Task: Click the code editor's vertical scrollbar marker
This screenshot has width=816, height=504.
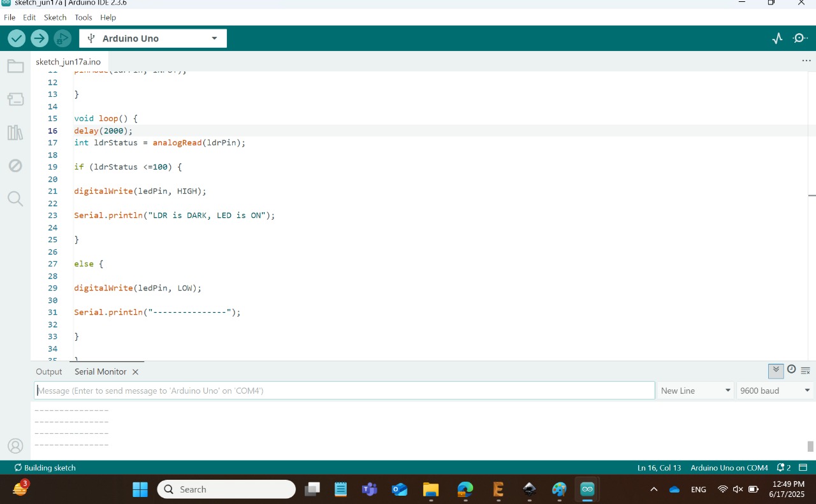Action: tap(812, 195)
